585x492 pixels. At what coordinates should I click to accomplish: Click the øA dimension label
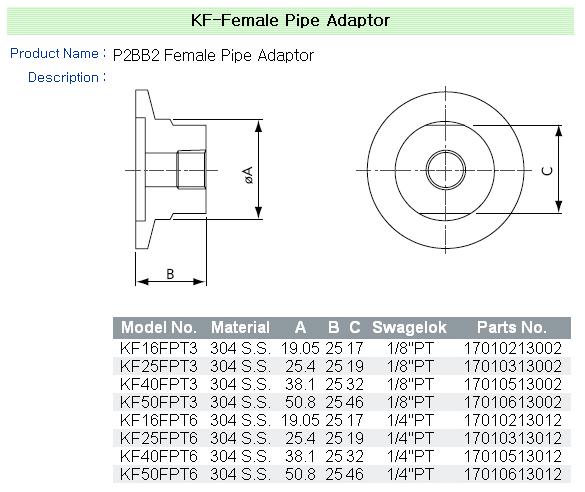(247, 175)
